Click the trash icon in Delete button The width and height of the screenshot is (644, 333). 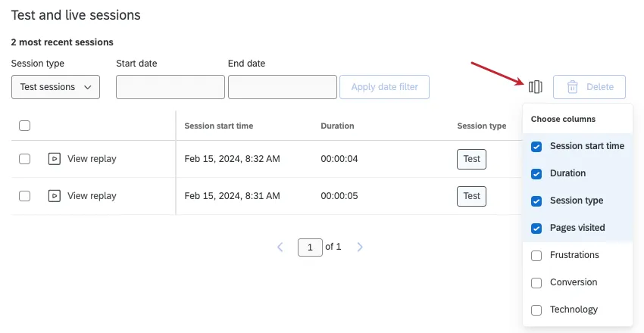pos(573,87)
